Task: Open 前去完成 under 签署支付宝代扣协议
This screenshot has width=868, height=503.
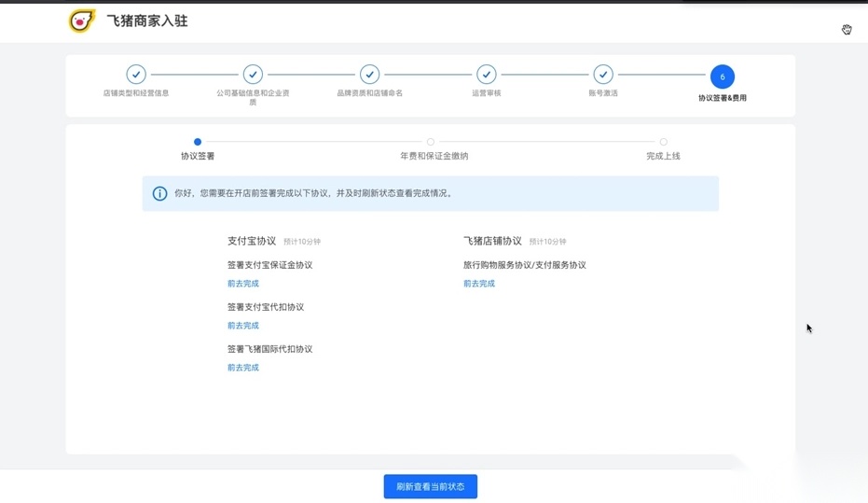Action: click(x=243, y=325)
